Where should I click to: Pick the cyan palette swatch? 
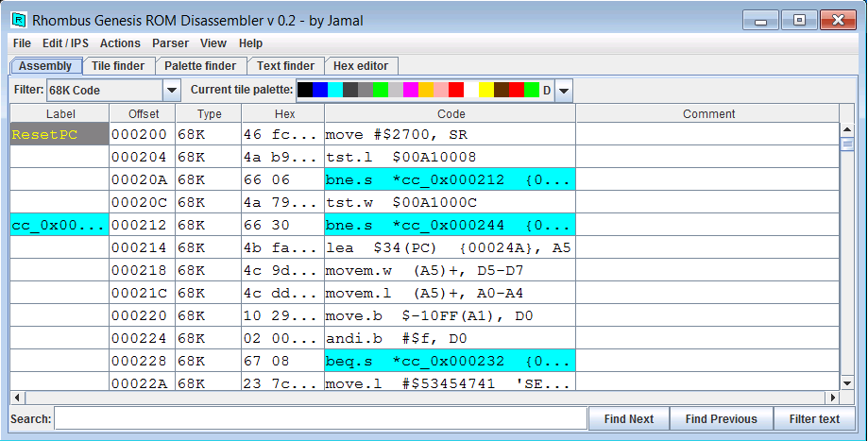point(335,90)
